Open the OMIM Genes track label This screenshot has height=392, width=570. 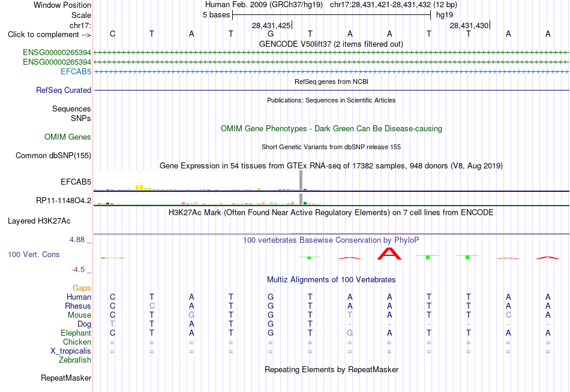pyautogui.click(x=67, y=137)
